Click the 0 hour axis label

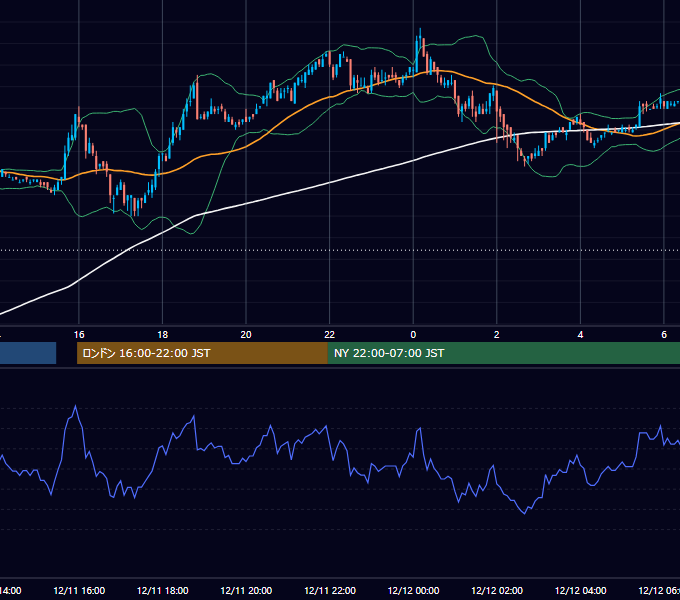[x=413, y=335]
